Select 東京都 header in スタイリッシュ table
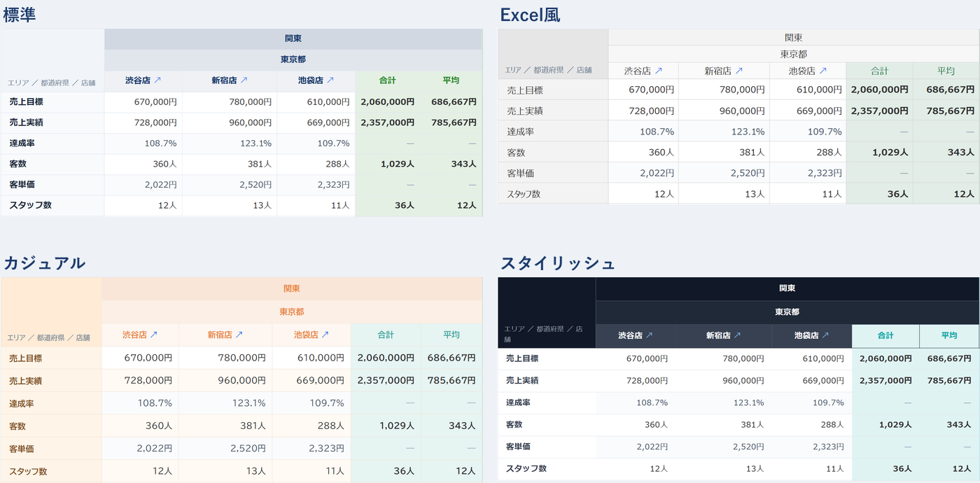This screenshot has width=980, height=483. point(787,311)
